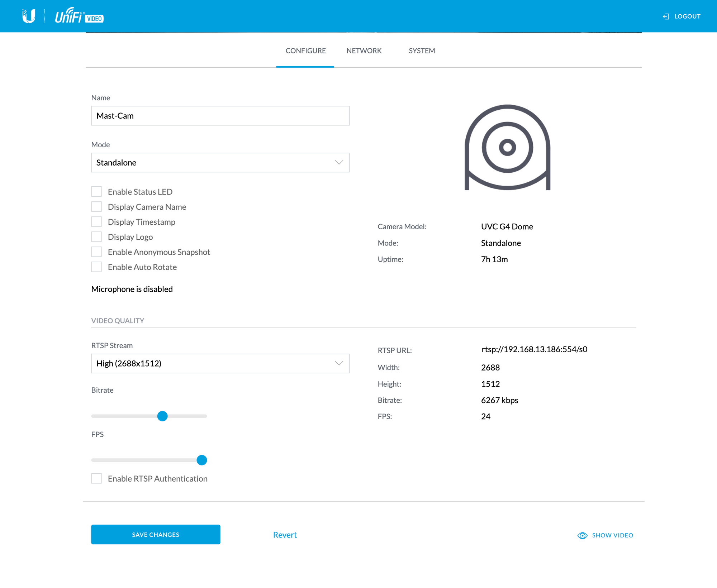Viewport: 717px width, 588px height.
Task: Click the CONFIGURE tab
Action: coord(305,50)
